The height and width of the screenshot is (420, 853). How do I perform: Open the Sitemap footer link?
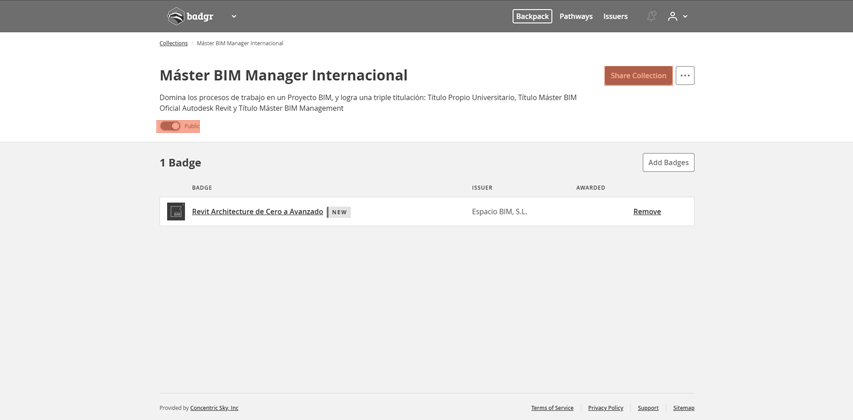coord(684,408)
